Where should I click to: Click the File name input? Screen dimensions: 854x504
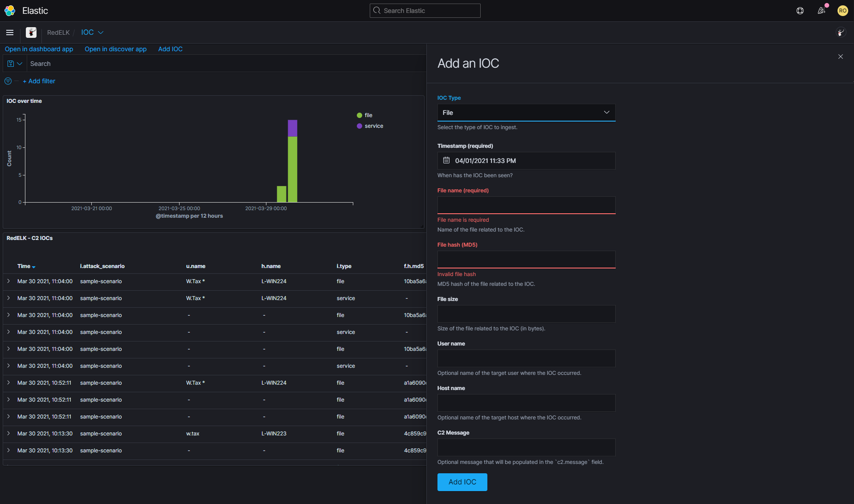pos(526,205)
